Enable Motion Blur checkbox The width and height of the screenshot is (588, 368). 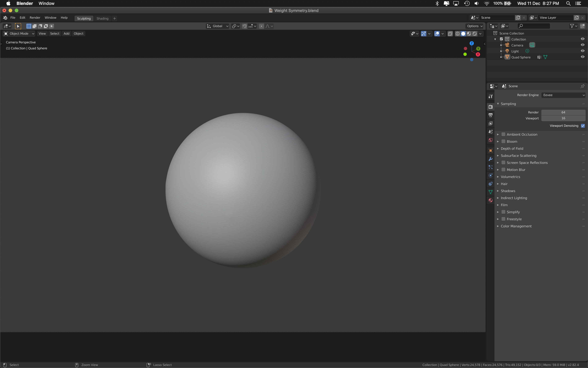click(503, 170)
